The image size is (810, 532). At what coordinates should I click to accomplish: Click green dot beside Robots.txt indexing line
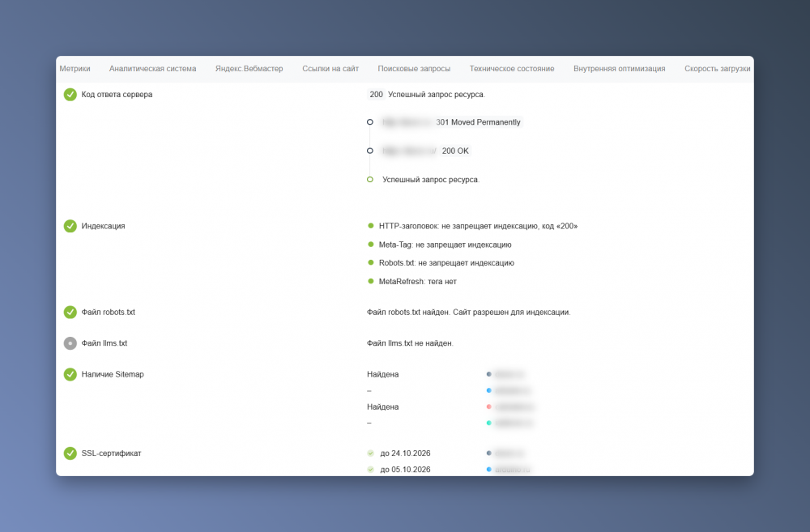click(370, 262)
